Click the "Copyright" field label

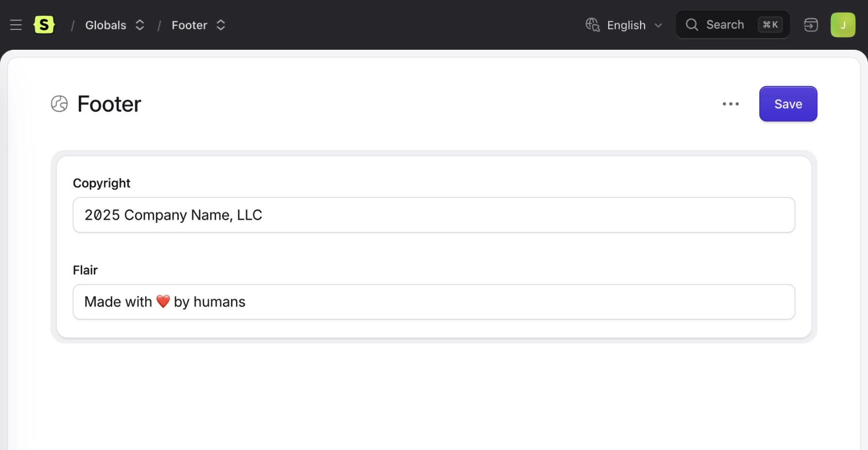pyautogui.click(x=101, y=183)
